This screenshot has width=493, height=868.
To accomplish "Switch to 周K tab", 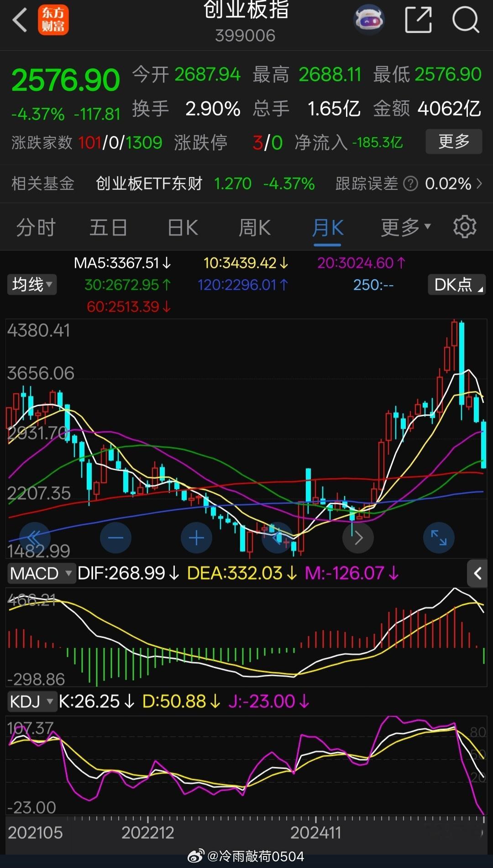I will click(255, 227).
